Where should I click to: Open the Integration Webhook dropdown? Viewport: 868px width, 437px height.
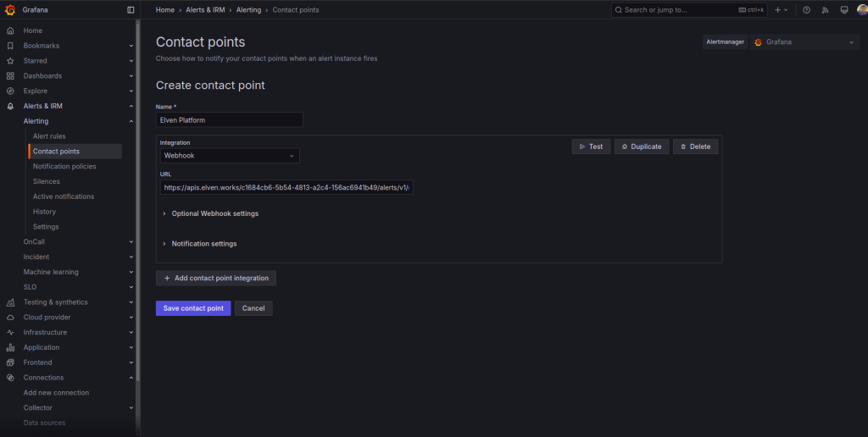tap(230, 156)
